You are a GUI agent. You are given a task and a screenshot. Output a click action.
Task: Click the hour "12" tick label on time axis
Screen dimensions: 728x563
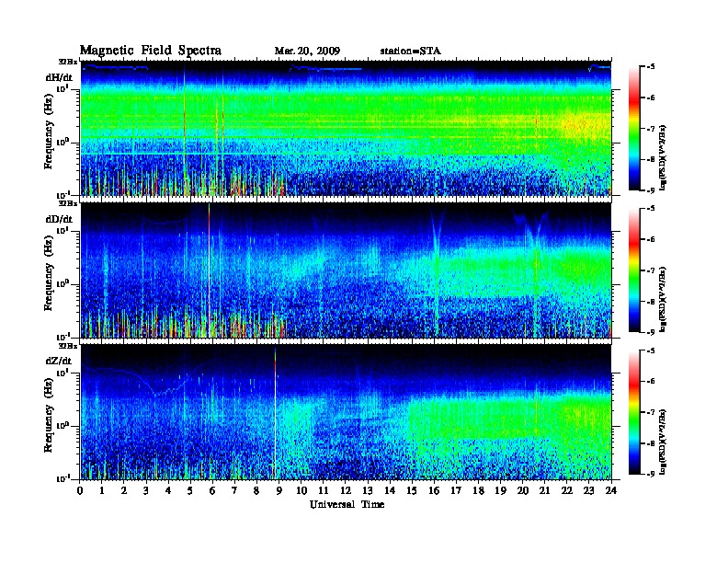click(346, 490)
